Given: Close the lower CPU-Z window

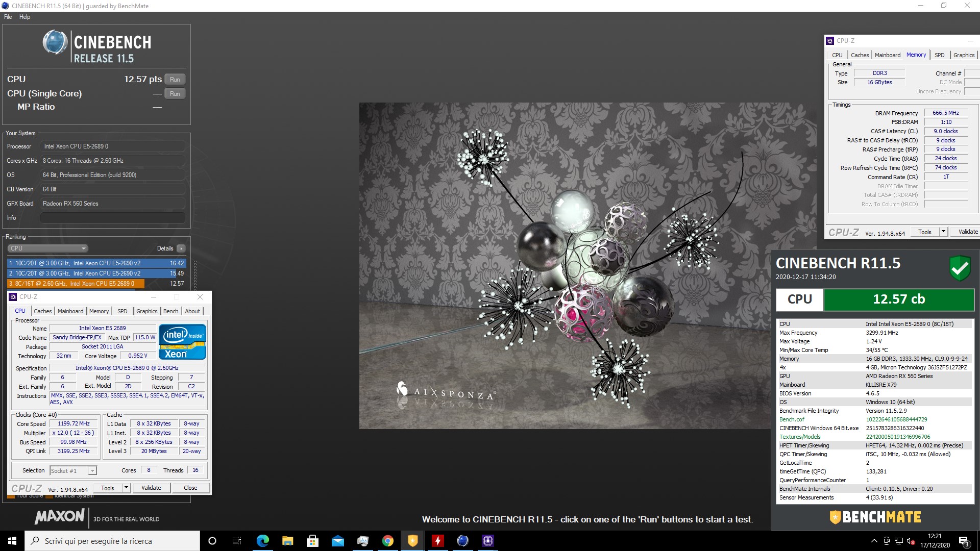Looking at the screenshot, I should 200,297.
